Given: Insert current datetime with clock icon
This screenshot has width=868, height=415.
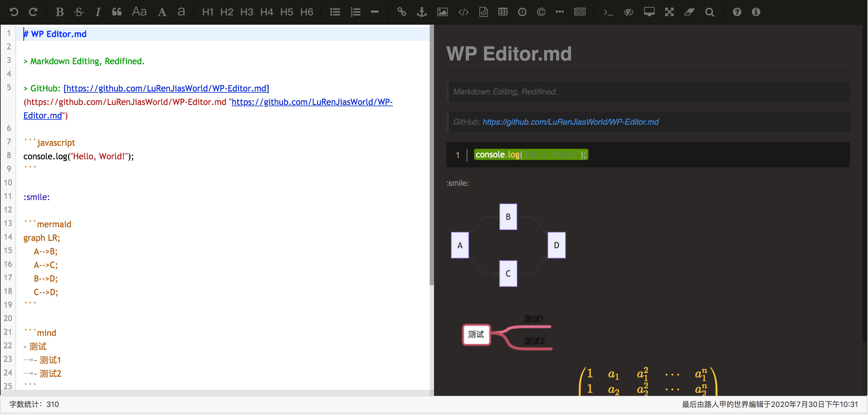Looking at the screenshot, I should tap(522, 12).
